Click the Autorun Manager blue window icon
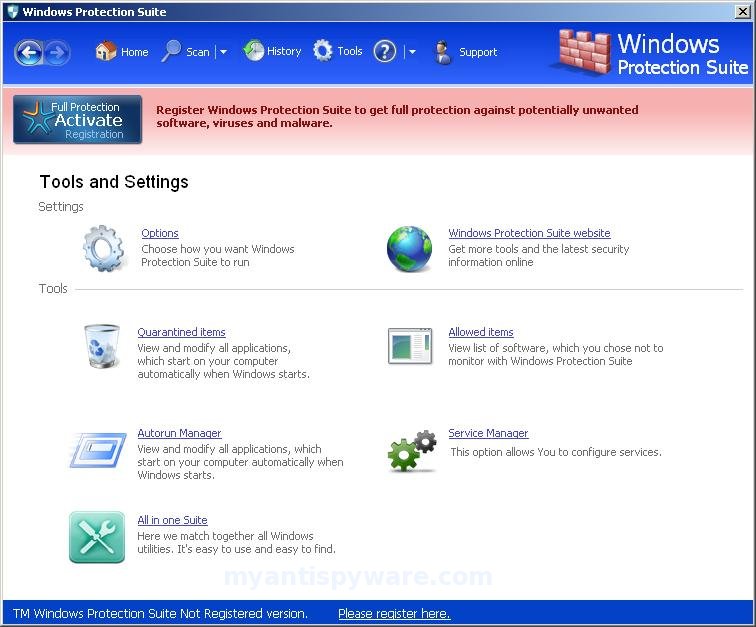Image resolution: width=756 pixels, height=627 pixels. pos(98,450)
